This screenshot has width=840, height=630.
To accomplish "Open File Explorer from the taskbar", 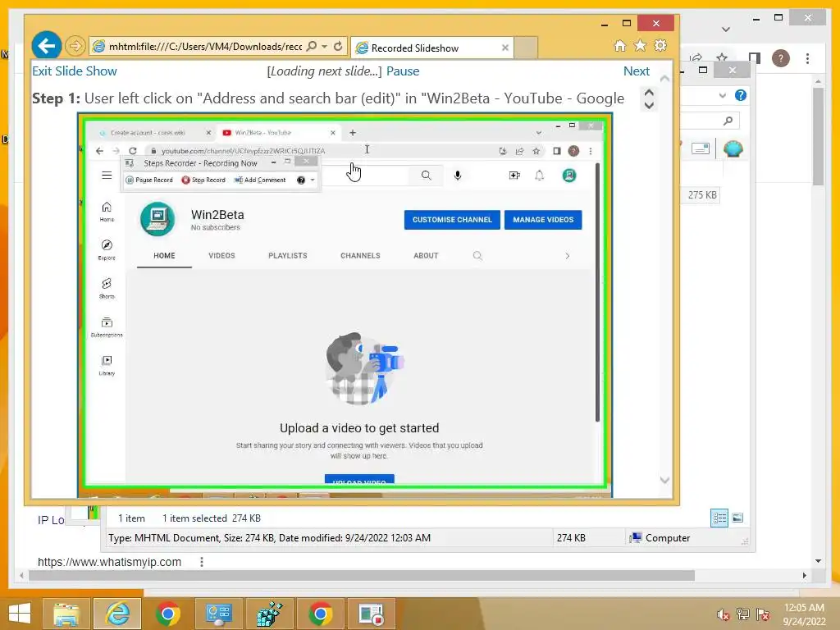I will [66, 614].
